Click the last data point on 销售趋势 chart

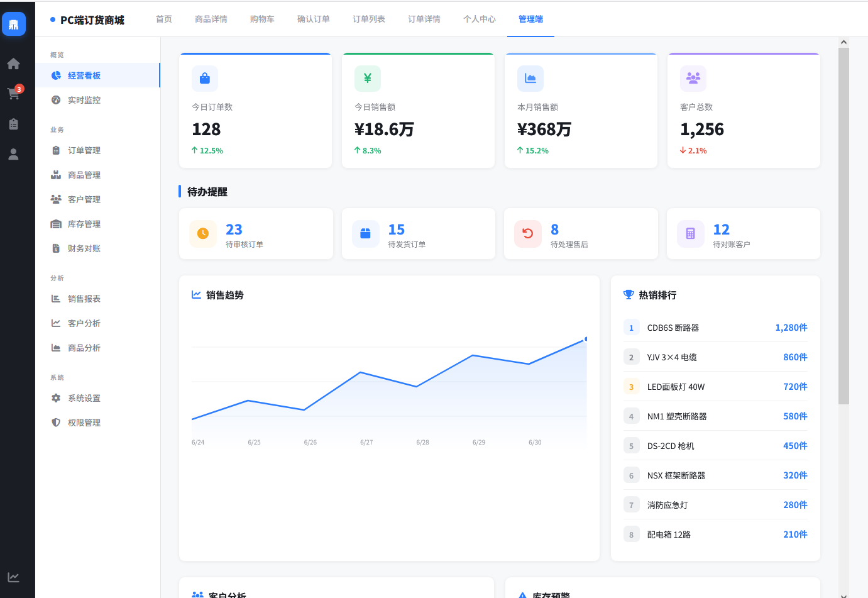[586, 339]
